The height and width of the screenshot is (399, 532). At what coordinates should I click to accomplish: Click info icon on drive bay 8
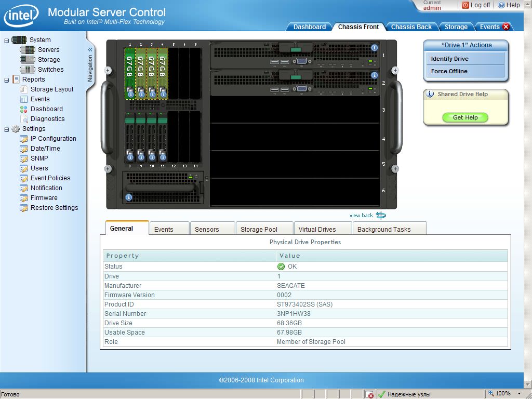[130, 157]
